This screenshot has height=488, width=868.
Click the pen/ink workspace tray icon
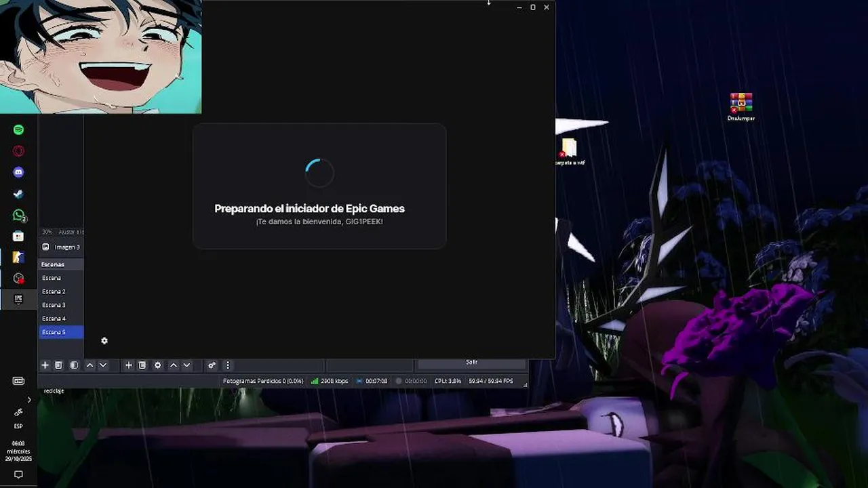(18, 411)
